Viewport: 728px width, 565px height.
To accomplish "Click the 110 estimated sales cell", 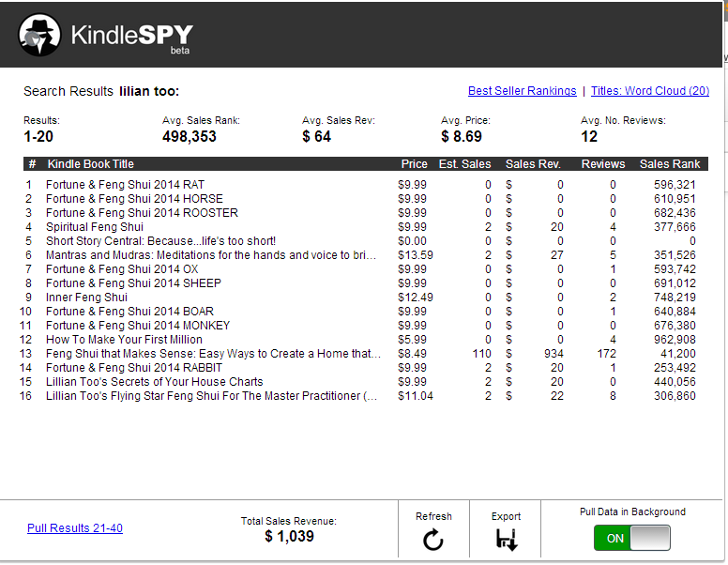I will (x=482, y=354).
